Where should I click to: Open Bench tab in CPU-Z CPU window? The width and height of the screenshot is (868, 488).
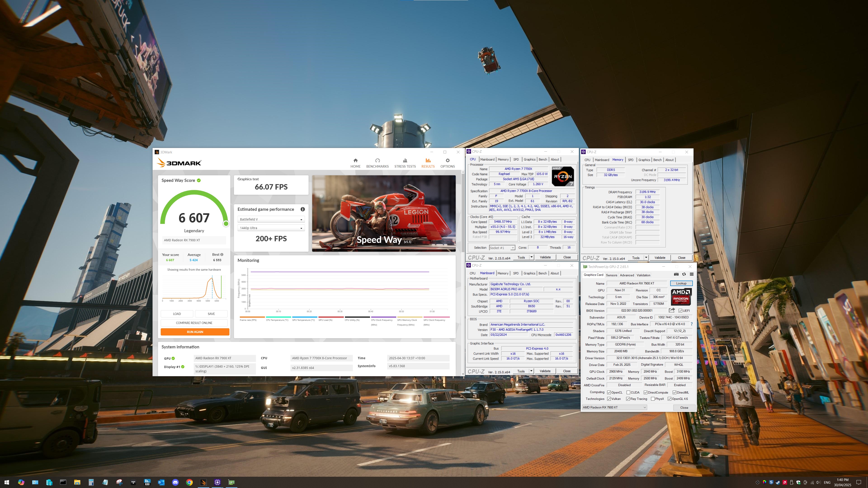tap(543, 159)
